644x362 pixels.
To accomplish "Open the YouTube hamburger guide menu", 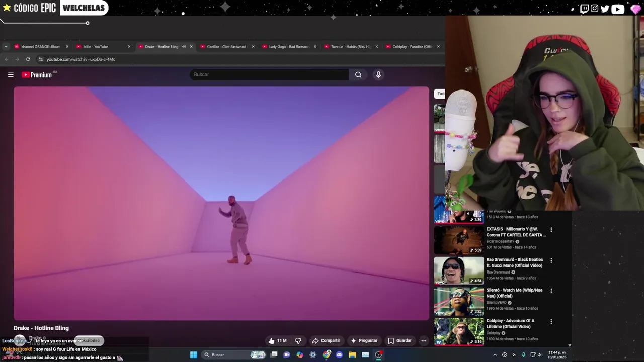I will [11, 75].
